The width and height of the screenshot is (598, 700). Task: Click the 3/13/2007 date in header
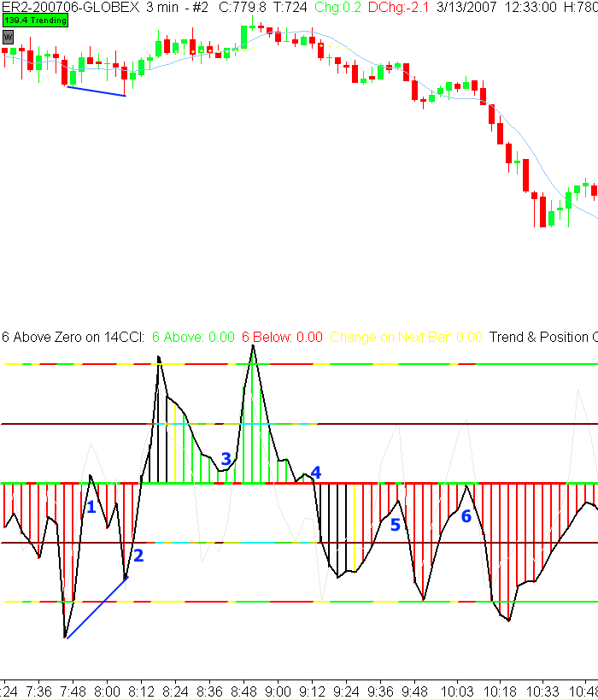click(466, 7)
